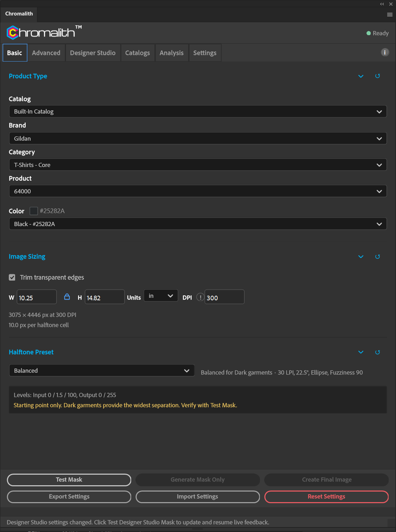Click the Chromalith logo
The image size is (396, 532).
pyautogui.click(x=44, y=32)
